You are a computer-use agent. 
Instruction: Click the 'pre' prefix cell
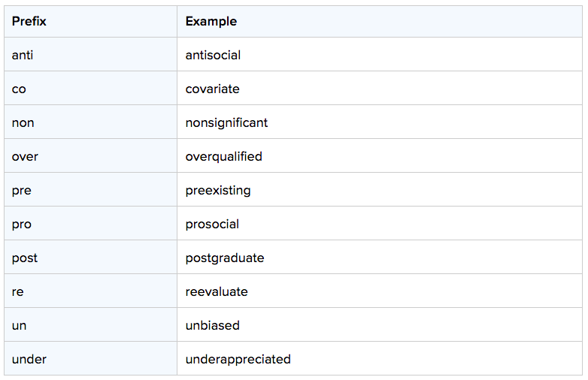90,189
